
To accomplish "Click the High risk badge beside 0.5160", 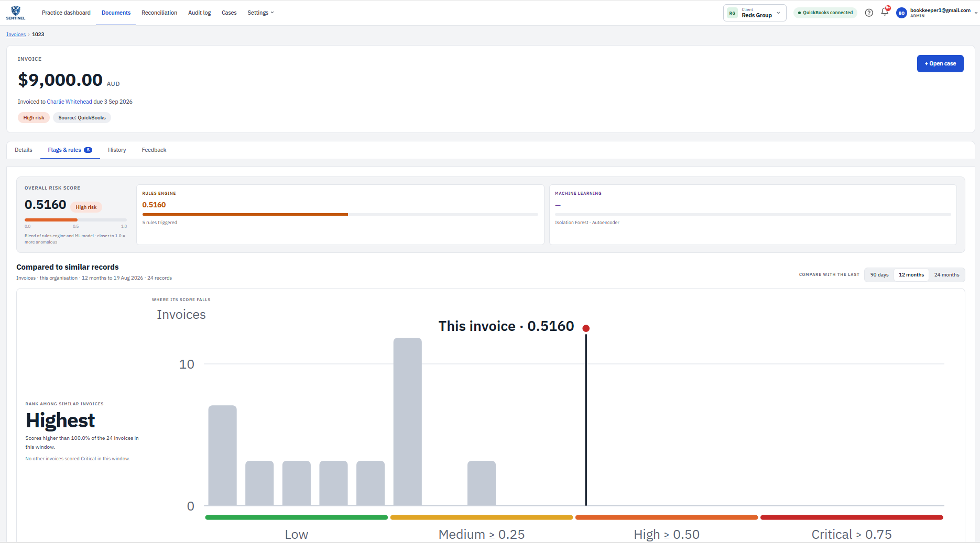I will pos(86,207).
